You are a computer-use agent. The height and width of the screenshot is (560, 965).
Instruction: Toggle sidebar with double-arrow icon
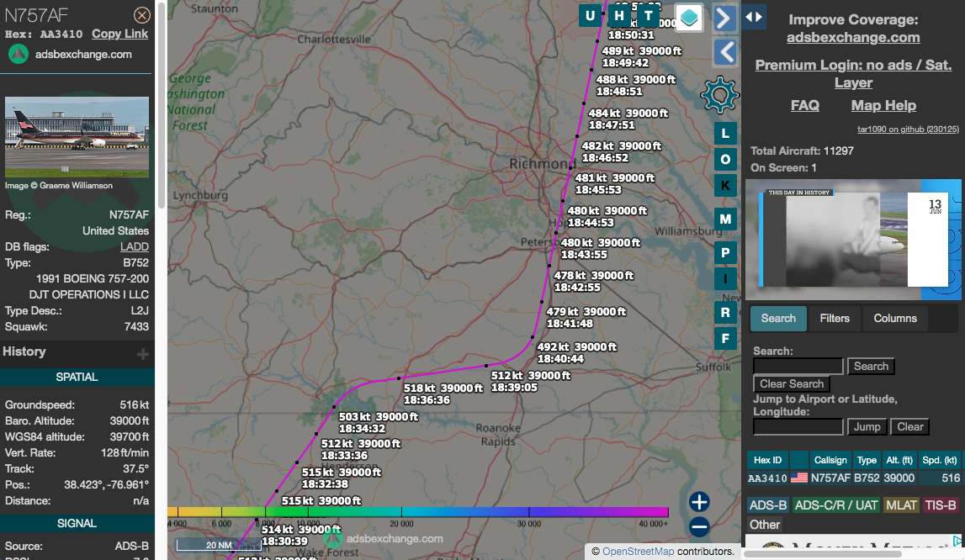pyautogui.click(x=754, y=17)
